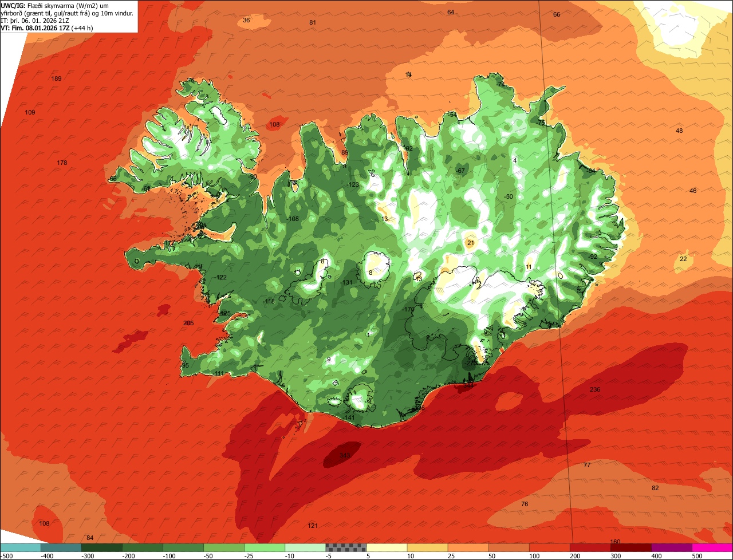Click the 236 flux value southeast of Iceland
733x560 pixels.
point(595,389)
